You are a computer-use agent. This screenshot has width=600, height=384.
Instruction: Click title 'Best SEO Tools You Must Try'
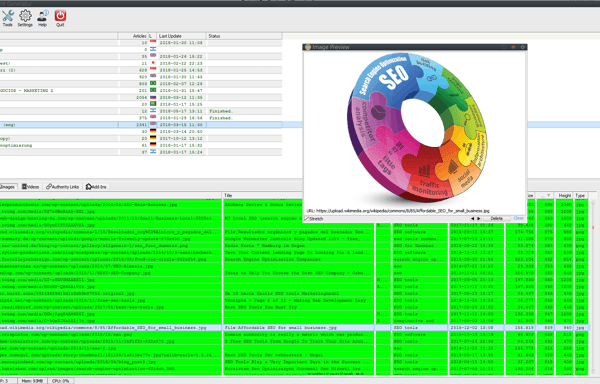click(260, 307)
